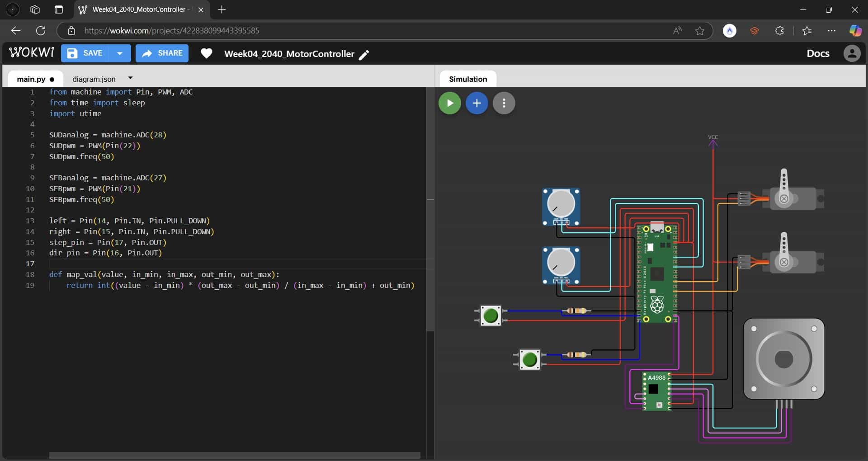This screenshot has height=461, width=868.
Task: Close the Week04_2040_MotorController browser tab
Action: click(201, 9)
